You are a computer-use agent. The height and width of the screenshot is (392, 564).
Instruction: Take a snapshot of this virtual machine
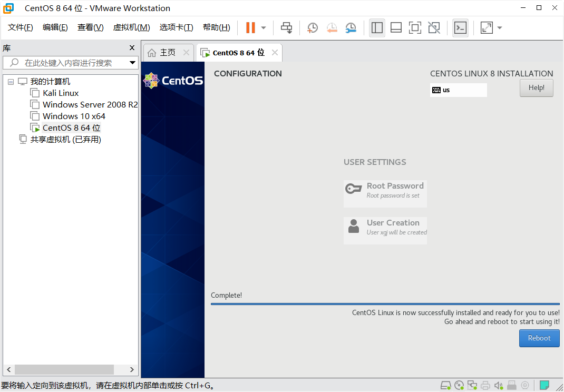coord(312,28)
